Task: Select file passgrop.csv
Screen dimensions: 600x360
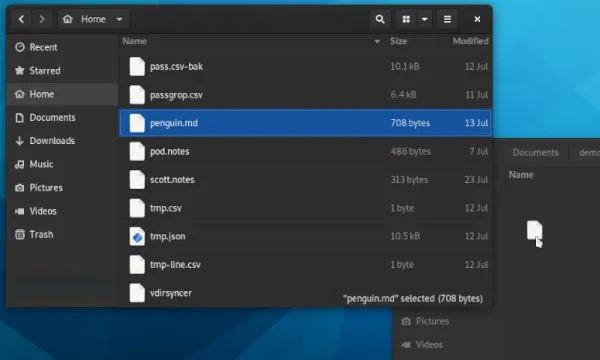Action: pyautogui.click(x=305, y=95)
